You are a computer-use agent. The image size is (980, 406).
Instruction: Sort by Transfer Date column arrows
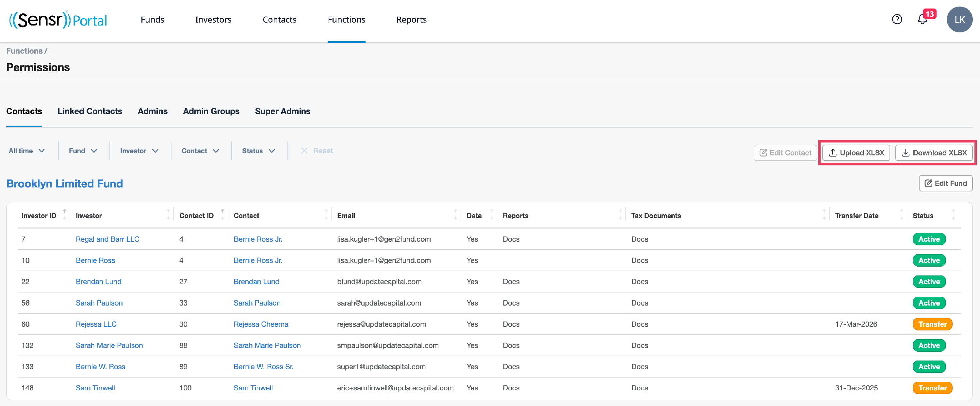901,215
